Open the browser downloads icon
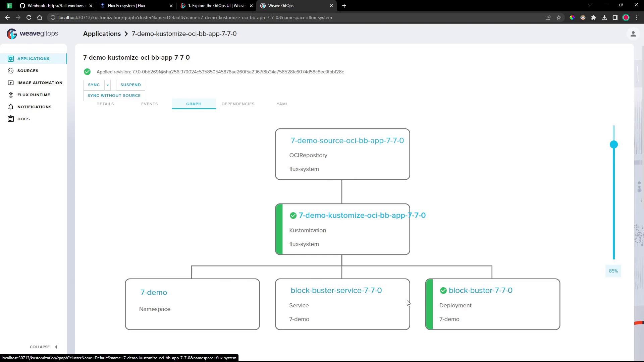Image resolution: width=644 pixels, height=362 pixels. [604, 17]
